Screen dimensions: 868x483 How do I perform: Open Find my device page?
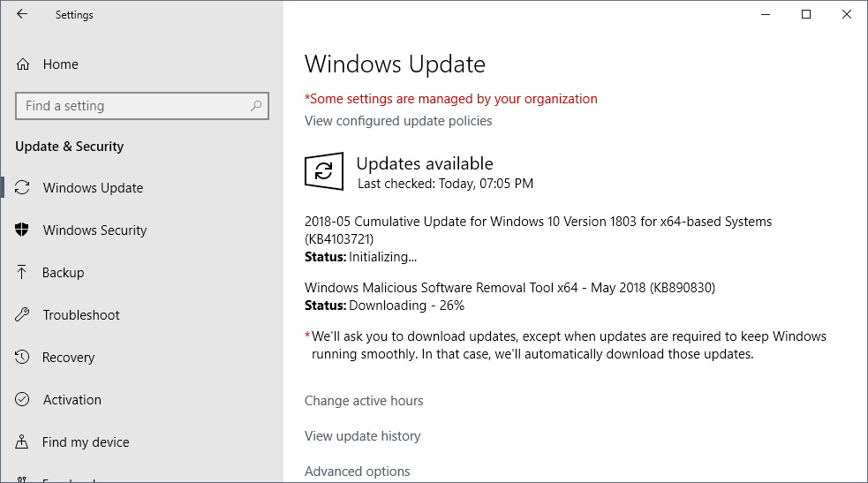tap(86, 442)
